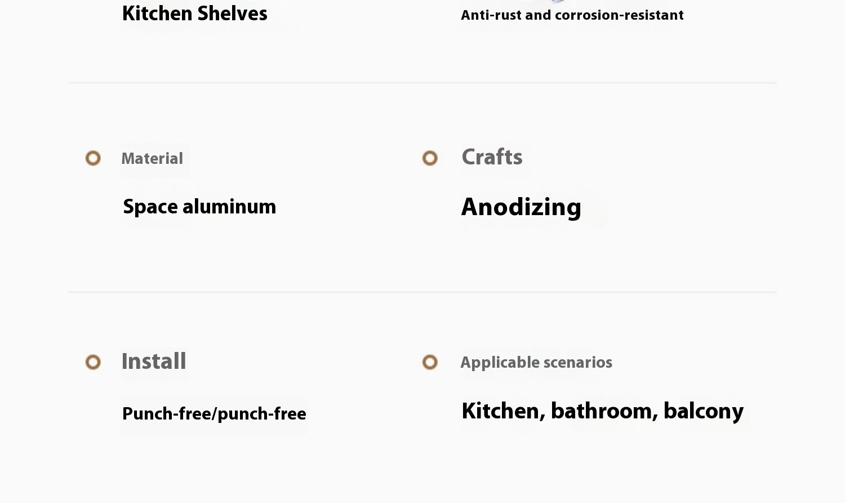Click the ring bullet beside Install
Screen dimensions: 845x504
click(x=93, y=362)
